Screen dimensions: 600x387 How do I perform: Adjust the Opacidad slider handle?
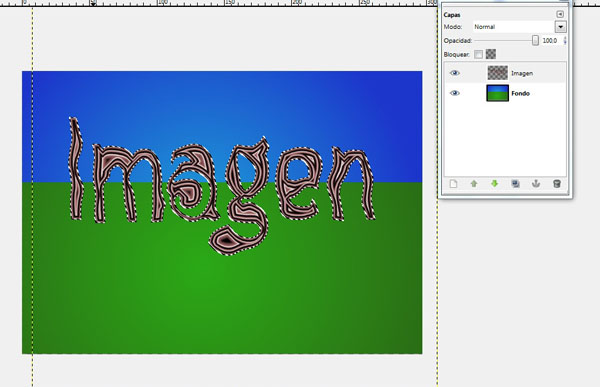tap(535, 40)
